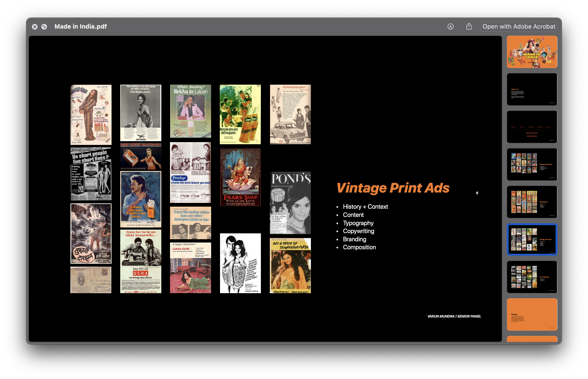The width and height of the screenshot is (588, 379).
Task: Select the 'What is it?' page thumbnail
Action: coord(532,89)
